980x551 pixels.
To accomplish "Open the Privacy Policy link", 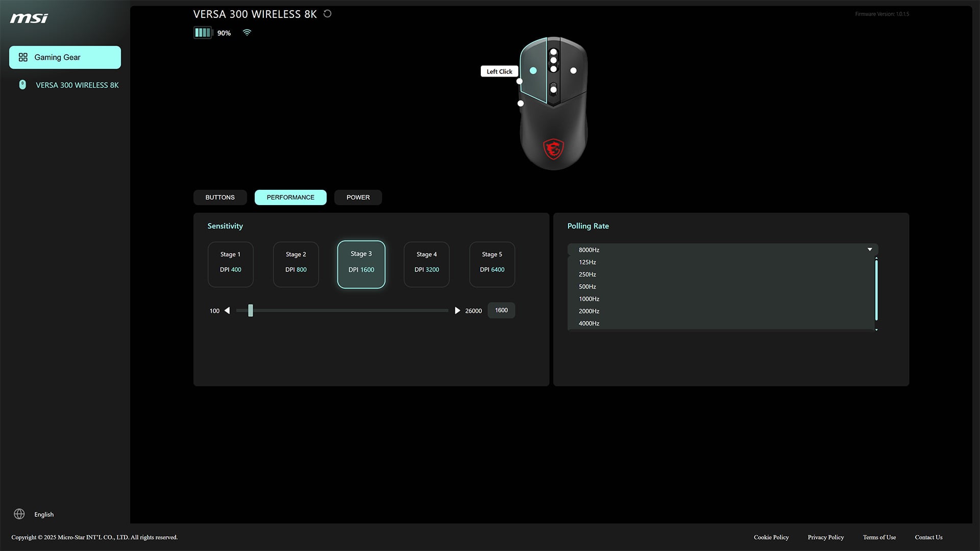I will click(825, 537).
